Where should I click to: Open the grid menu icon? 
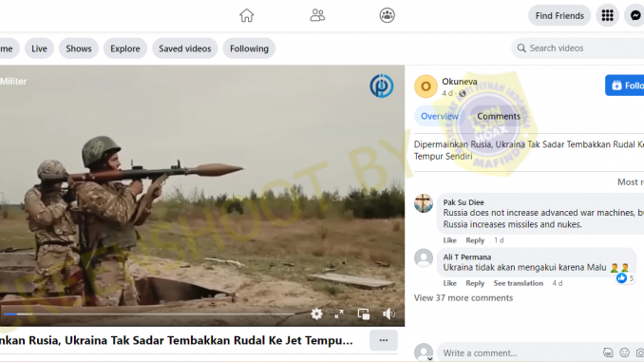pos(608,15)
